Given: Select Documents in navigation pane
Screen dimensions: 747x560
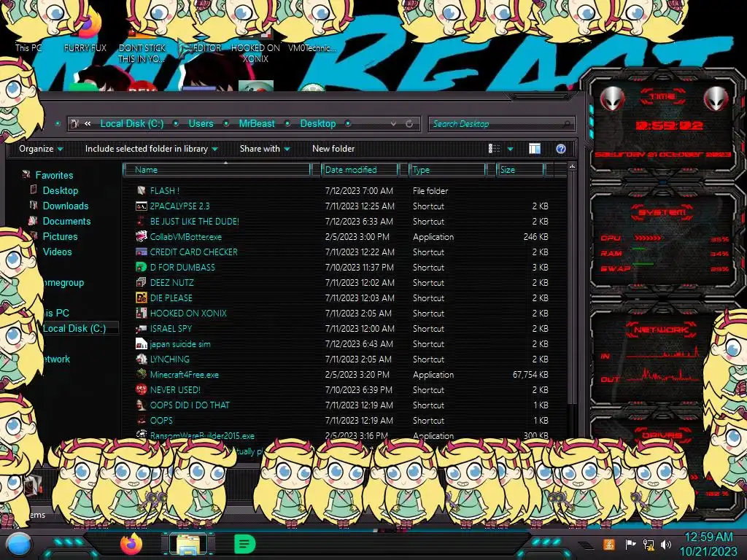Looking at the screenshot, I should coord(66,221).
